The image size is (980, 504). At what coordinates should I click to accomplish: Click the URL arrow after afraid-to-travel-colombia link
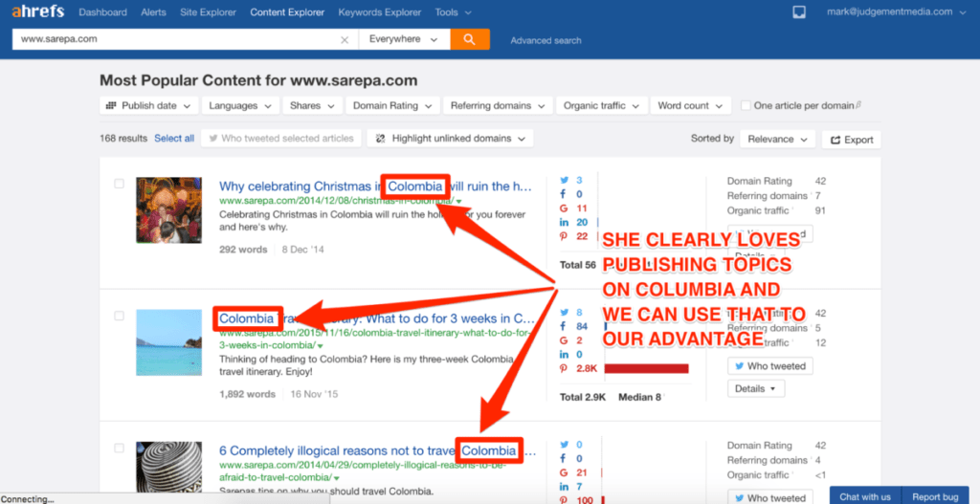(x=336, y=478)
